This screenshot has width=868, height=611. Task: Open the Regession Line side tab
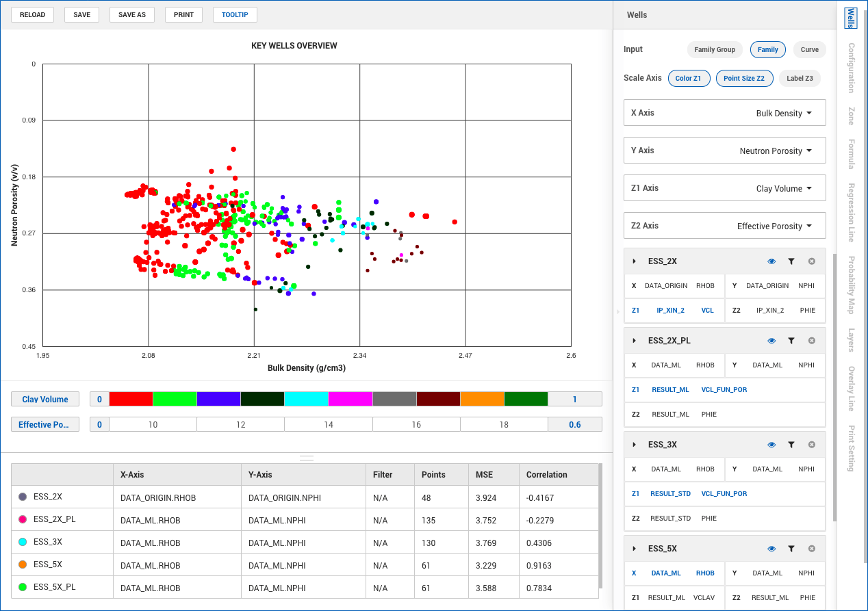click(851, 213)
